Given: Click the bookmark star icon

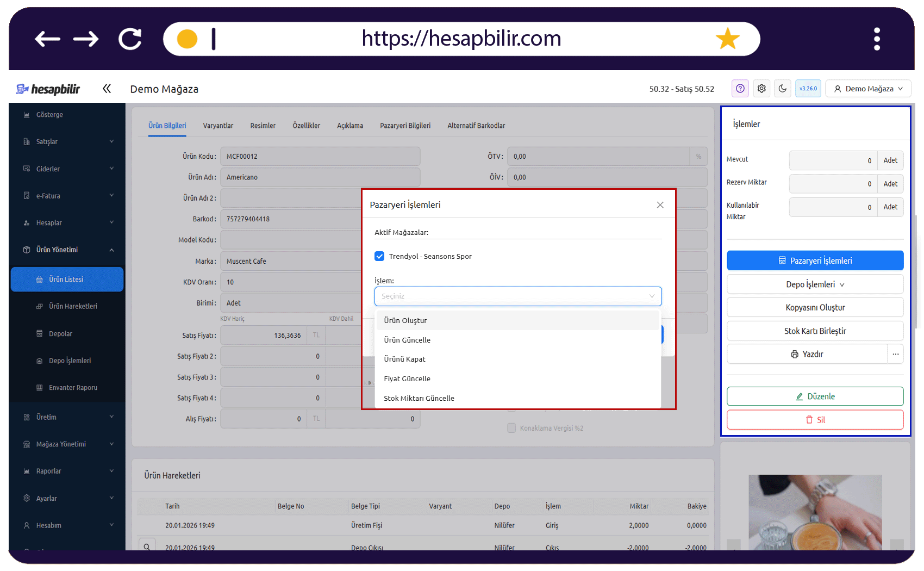Looking at the screenshot, I should [727, 39].
